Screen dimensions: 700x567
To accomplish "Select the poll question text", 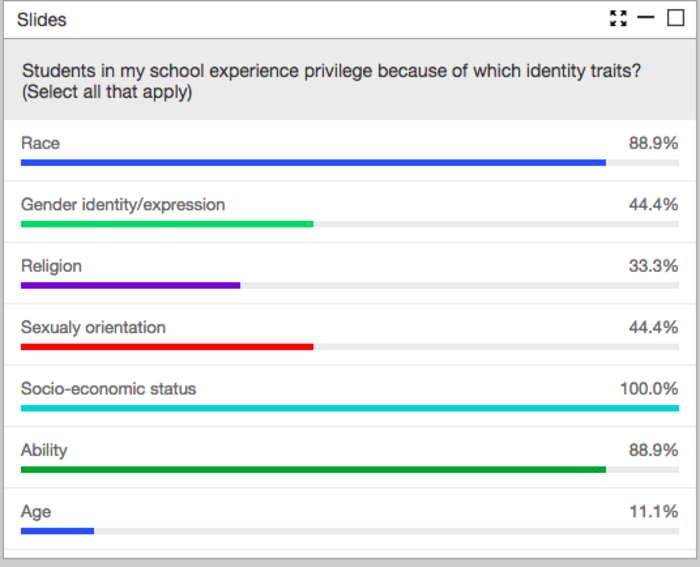I will pyautogui.click(x=334, y=81).
